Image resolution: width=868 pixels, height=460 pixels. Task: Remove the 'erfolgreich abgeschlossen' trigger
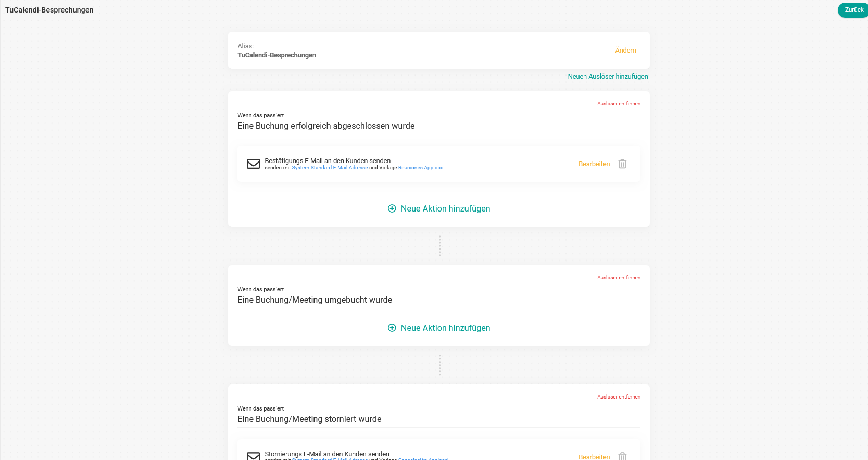pos(619,104)
